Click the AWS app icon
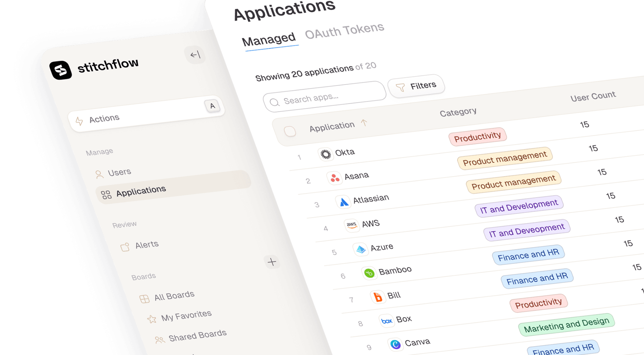Screen dimensions: 644x355 [x=352, y=225]
